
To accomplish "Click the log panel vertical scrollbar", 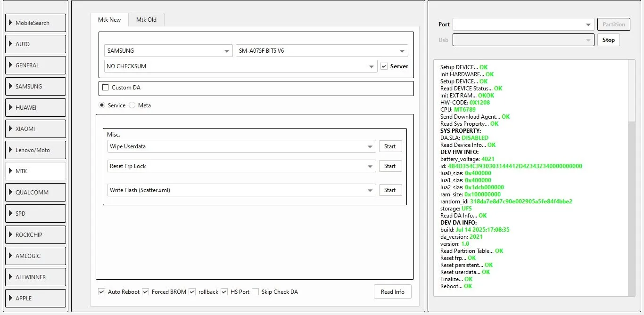I will 632,179.
